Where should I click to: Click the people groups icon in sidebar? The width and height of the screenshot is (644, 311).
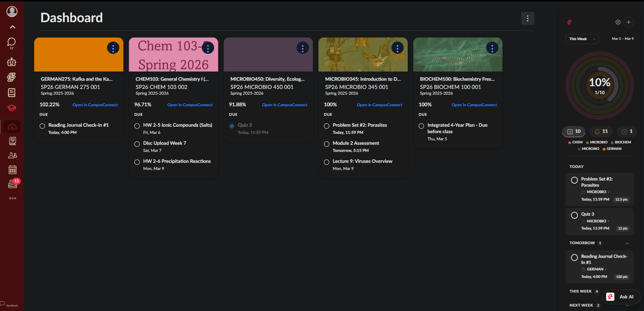pos(12,155)
